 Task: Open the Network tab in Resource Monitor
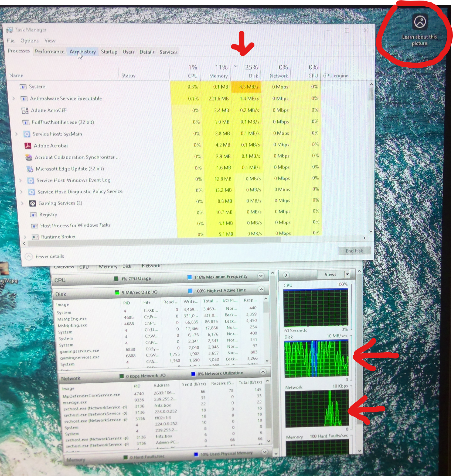(x=151, y=266)
